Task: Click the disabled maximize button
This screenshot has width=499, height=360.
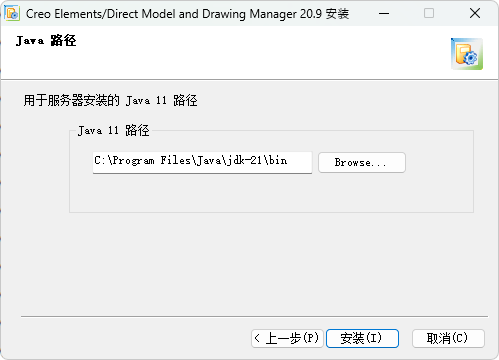Action: (429, 13)
